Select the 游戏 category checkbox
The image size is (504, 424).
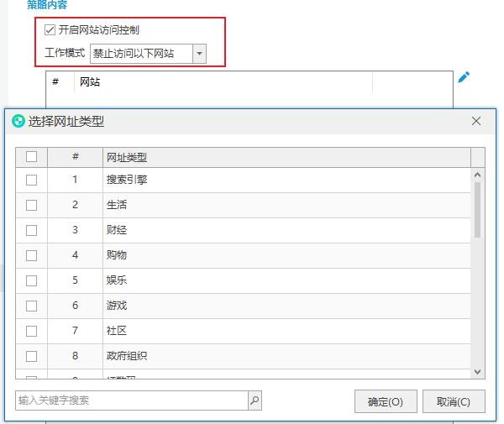31,306
